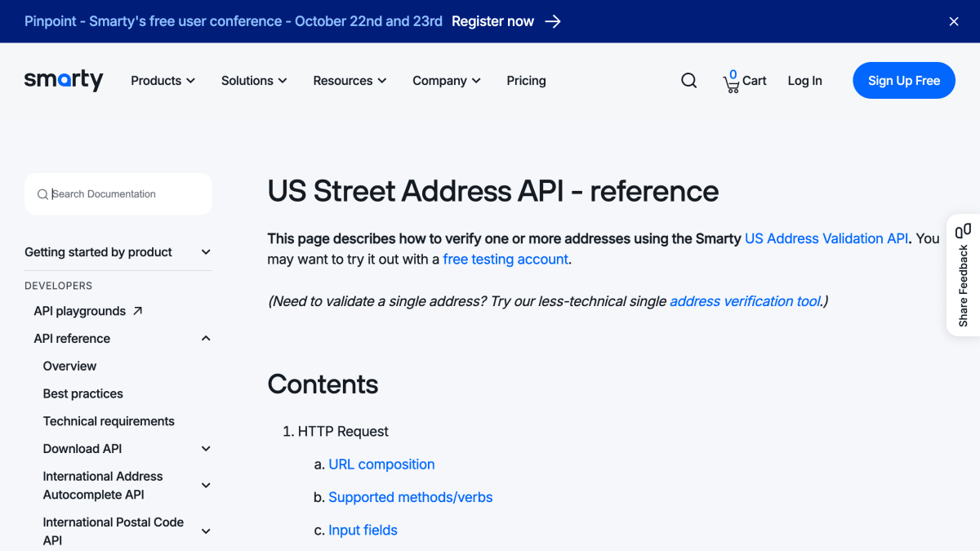Click the API playgrounds external link icon
This screenshot has height=551, width=980.
tap(137, 311)
